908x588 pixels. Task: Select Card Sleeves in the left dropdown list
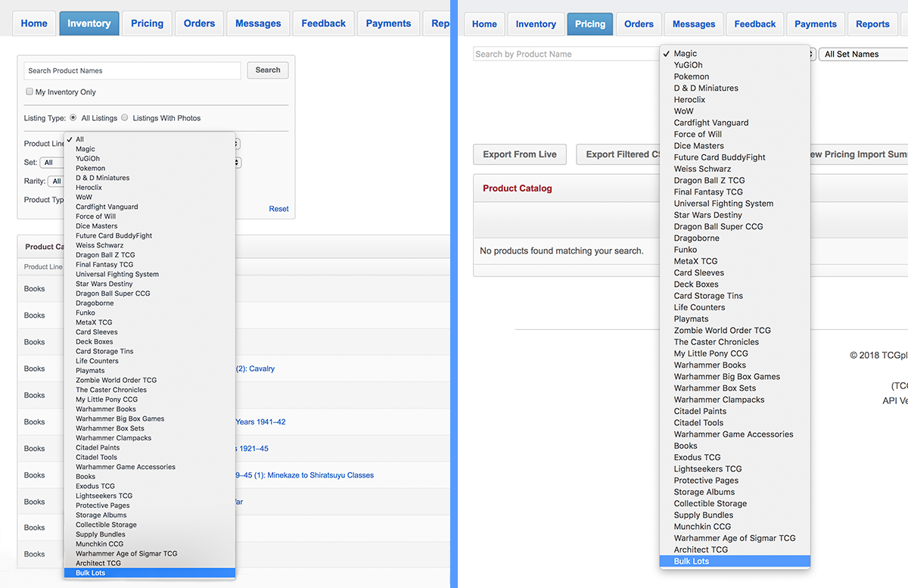150,332
